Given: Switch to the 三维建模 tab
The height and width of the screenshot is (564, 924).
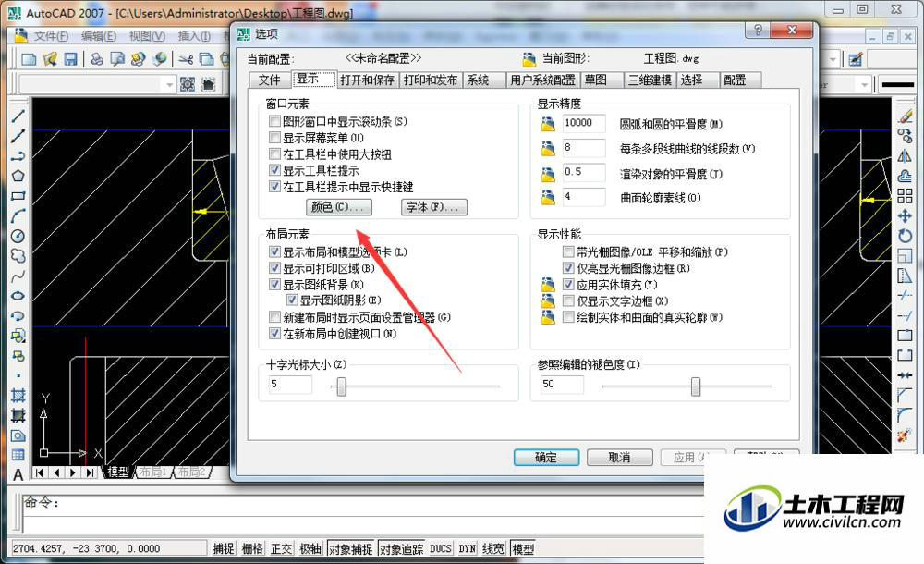Looking at the screenshot, I should [x=650, y=80].
